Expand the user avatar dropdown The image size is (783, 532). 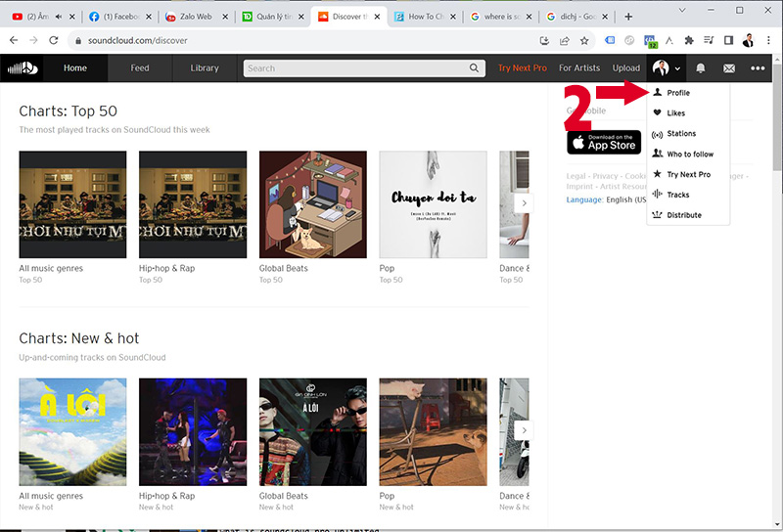pos(667,68)
